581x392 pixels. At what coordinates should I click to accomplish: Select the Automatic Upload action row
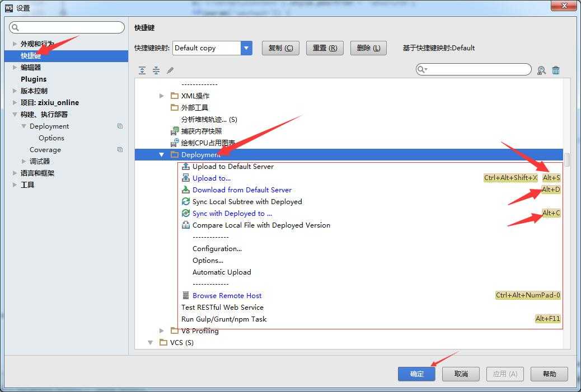pyautogui.click(x=222, y=272)
